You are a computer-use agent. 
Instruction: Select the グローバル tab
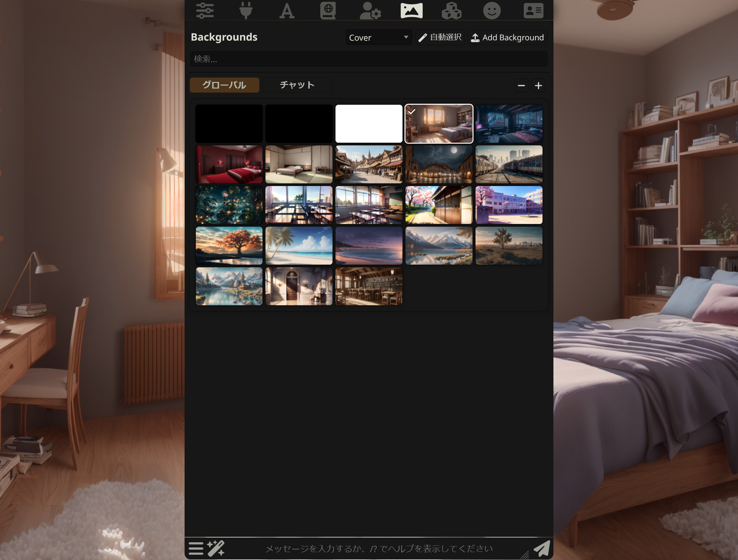click(224, 85)
